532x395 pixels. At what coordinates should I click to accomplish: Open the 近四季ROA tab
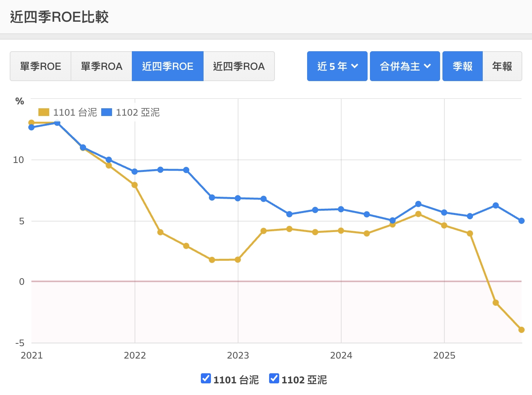[x=239, y=66]
